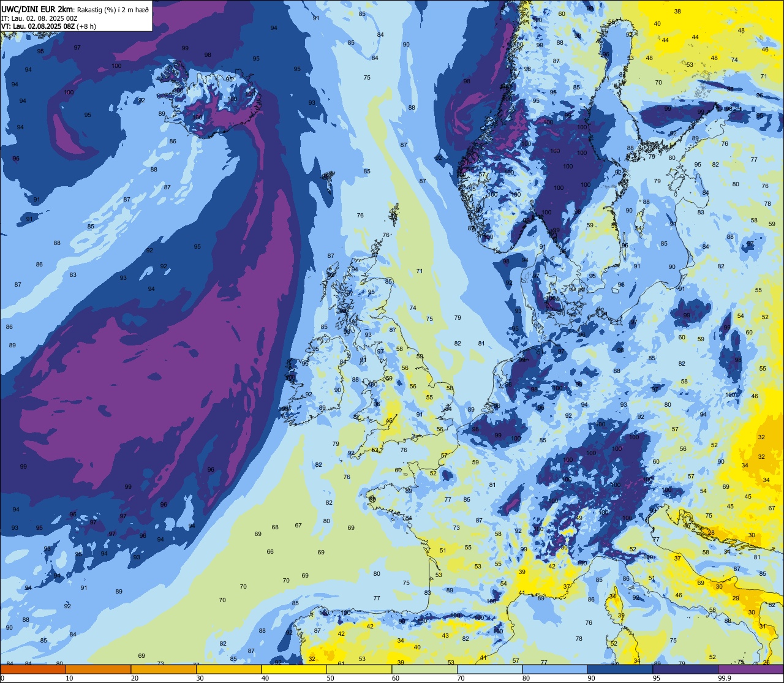This screenshot has height=683, width=784.
Task: Click the 30–40 golden legend swatch
Action: (228, 669)
